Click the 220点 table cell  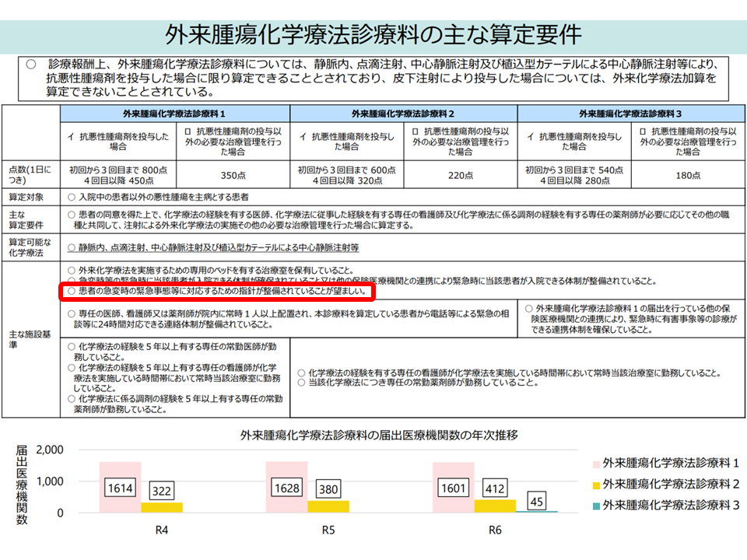tap(460, 176)
